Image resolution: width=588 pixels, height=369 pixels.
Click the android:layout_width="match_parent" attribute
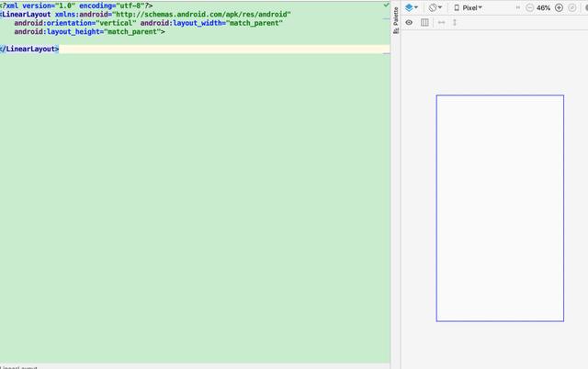(211, 23)
